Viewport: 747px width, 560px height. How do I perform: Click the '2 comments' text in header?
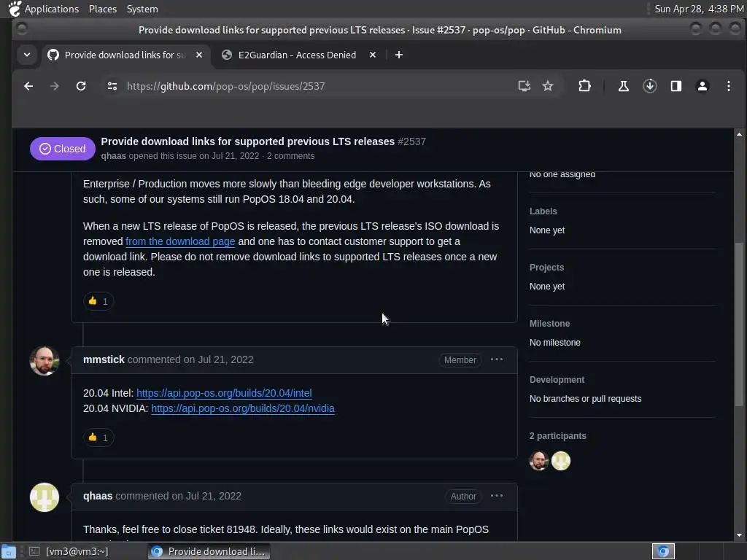pyautogui.click(x=290, y=156)
